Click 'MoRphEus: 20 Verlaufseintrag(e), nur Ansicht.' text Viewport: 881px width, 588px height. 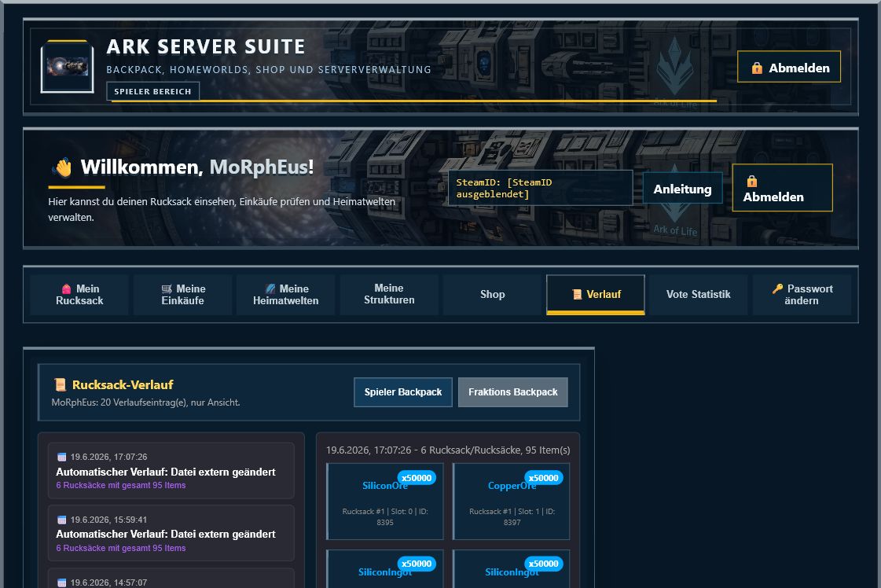coord(145,402)
